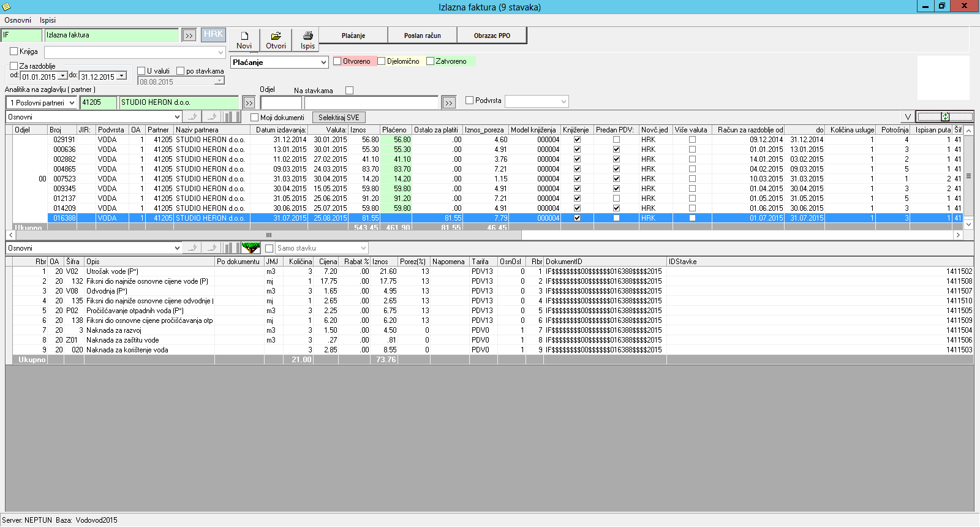Enable the Moji dokumenti checkbox
The width and height of the screenshot is (980, 527).
coord(255,118)
